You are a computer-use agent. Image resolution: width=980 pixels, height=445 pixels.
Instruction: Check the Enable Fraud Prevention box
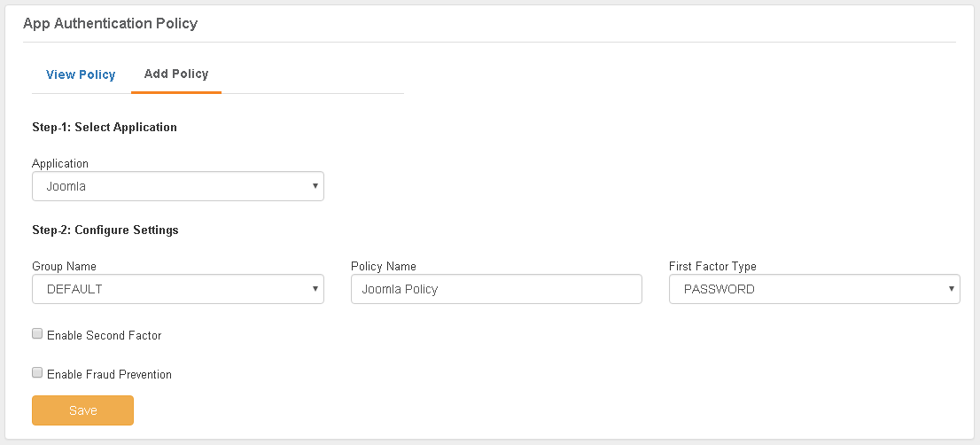pos(37,373)
